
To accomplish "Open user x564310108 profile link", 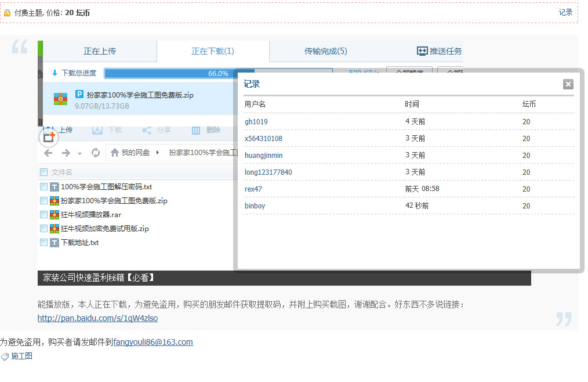I will point(263,139).
